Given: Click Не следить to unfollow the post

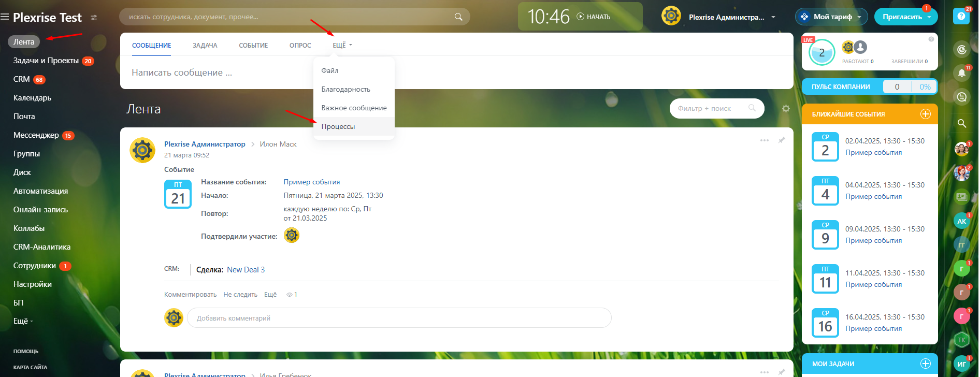Looking at the screenshot, I should tap(240, 295).
